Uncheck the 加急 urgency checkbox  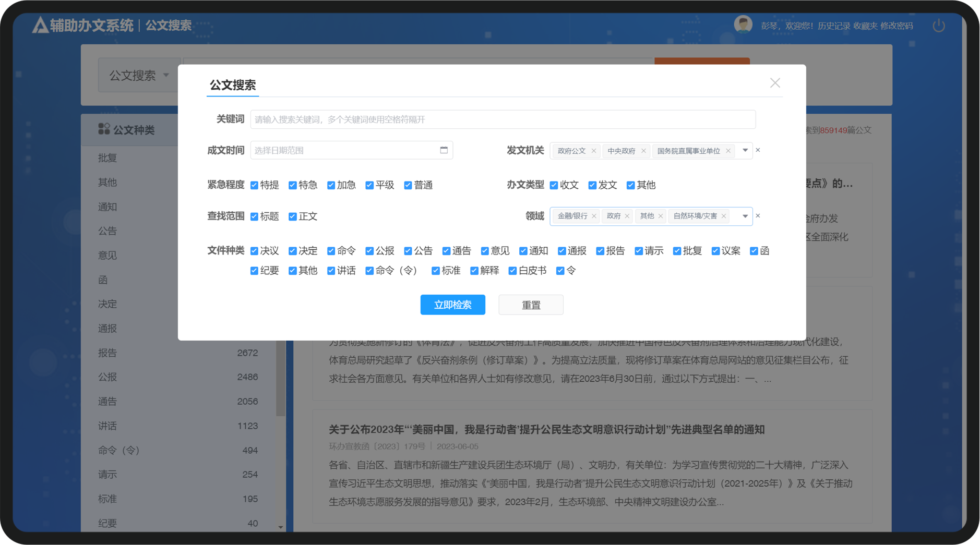(331, 185)
